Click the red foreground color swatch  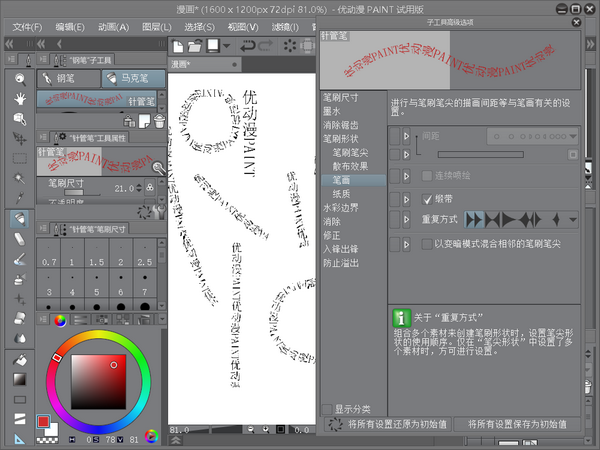point(43,421)
